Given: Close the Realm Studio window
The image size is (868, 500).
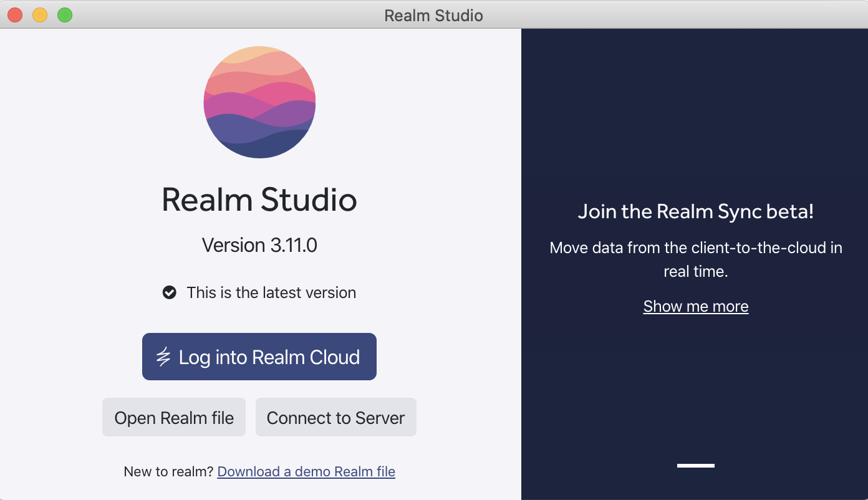Looking at the screenshot, I should [15, 15].
